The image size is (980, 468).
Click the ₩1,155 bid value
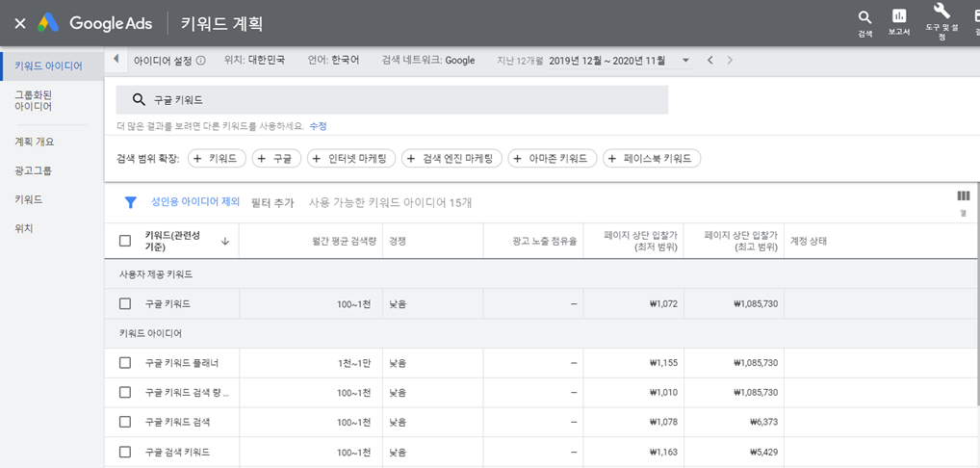pos(663,362)
